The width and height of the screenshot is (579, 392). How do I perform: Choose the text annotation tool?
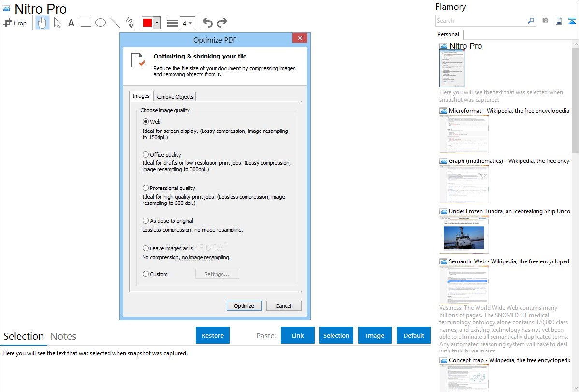point(71,23)
